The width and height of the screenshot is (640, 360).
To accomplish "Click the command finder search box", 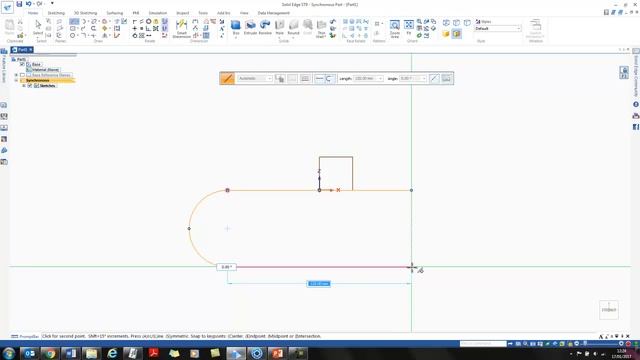I will (483, 344).
